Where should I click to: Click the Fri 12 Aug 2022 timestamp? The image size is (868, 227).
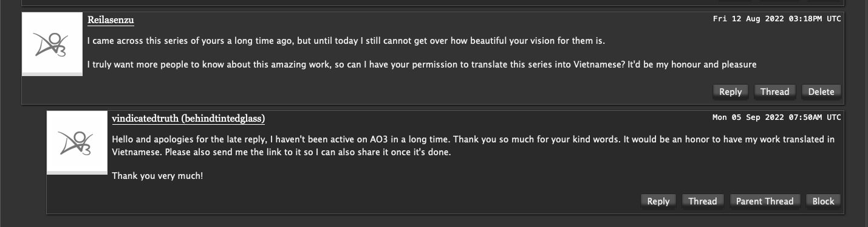(x=777, y=19)
